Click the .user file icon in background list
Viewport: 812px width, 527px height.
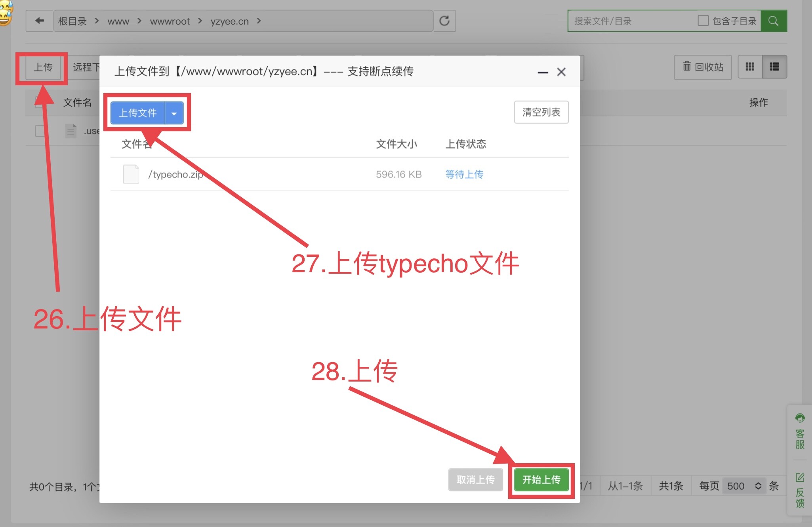[x=71, y=131]
